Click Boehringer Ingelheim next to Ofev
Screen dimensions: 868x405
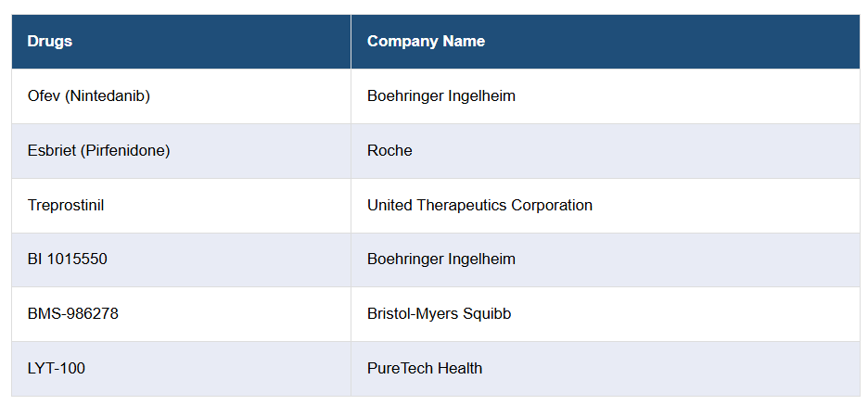441,95
